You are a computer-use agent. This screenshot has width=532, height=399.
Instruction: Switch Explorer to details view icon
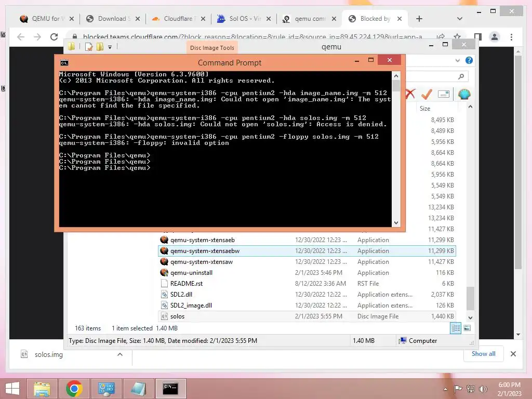click(x=456, y=328)
